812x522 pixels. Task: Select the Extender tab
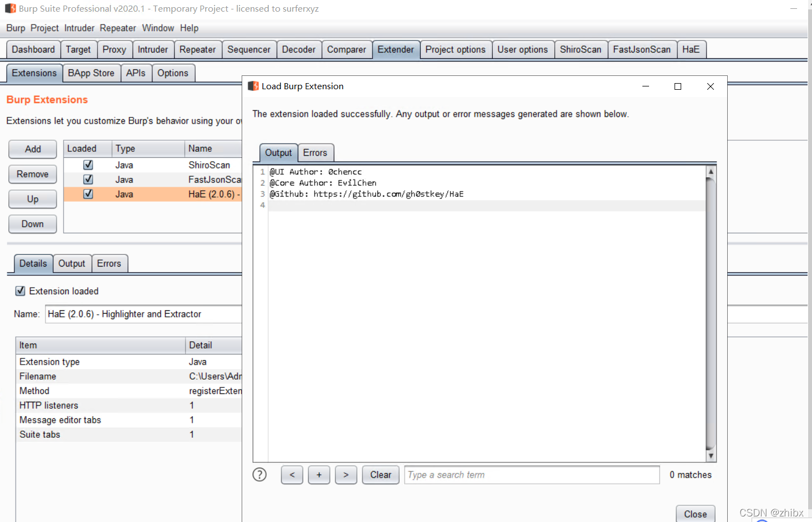(396, 49)
